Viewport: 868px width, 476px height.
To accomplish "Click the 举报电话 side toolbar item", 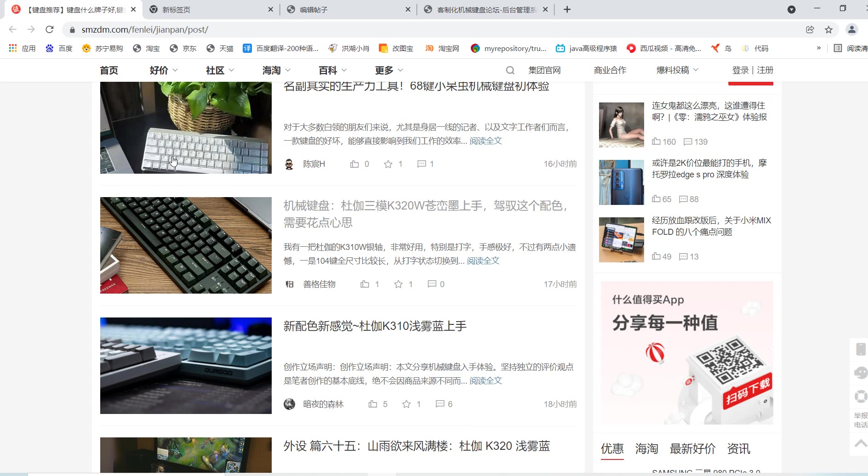I will click(x=860, y=420).
